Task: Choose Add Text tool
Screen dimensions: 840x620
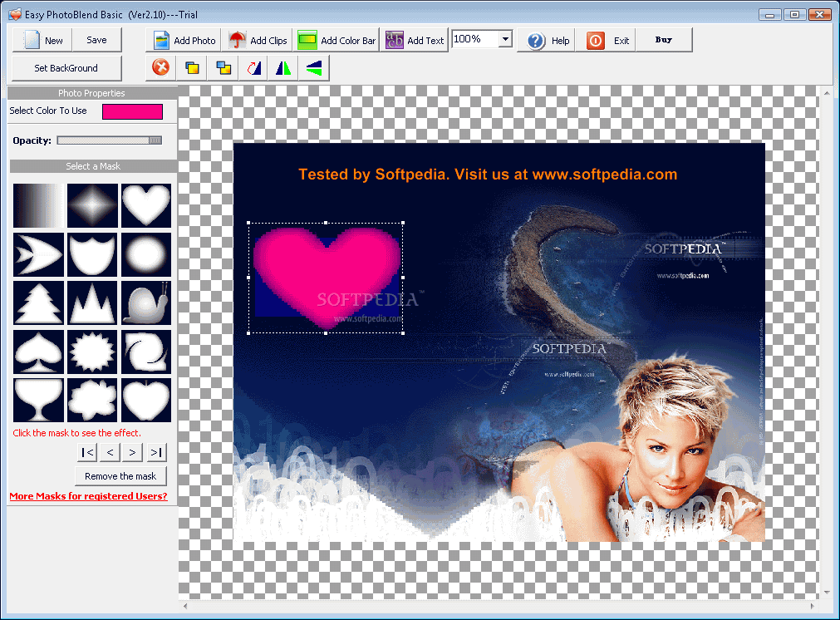Action: click(414, 40)
